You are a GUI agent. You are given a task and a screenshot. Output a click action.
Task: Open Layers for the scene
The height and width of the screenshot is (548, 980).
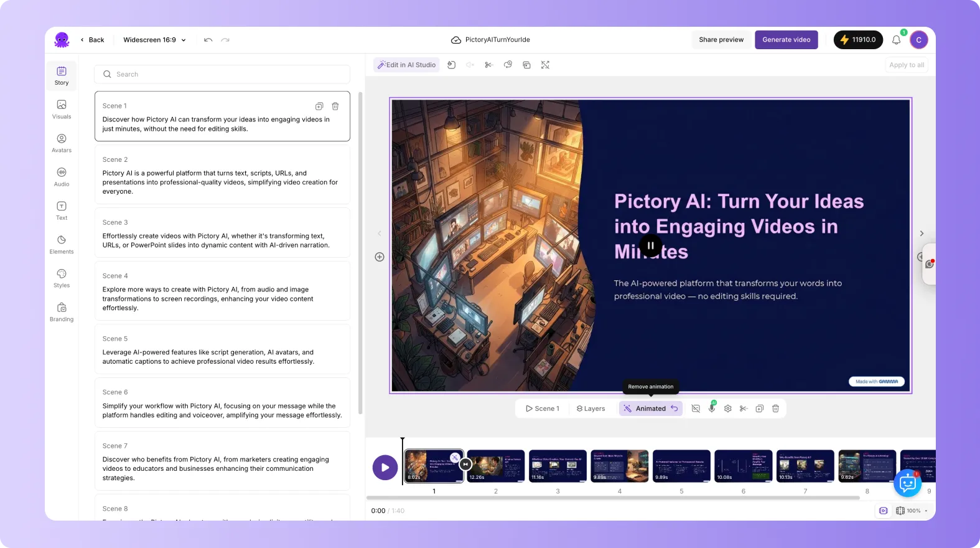pos(590,409)
